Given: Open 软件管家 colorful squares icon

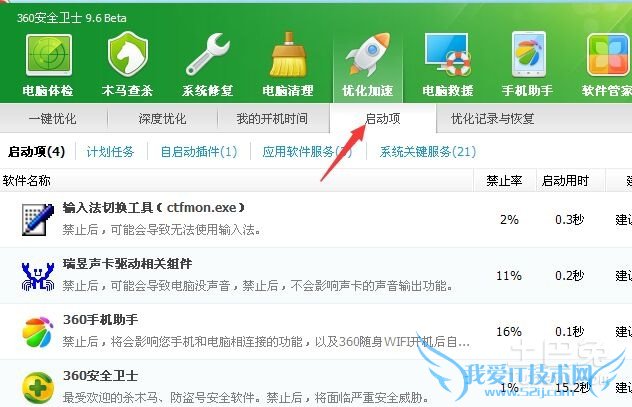Looking at the screenshot, I should tap(609, 55).
